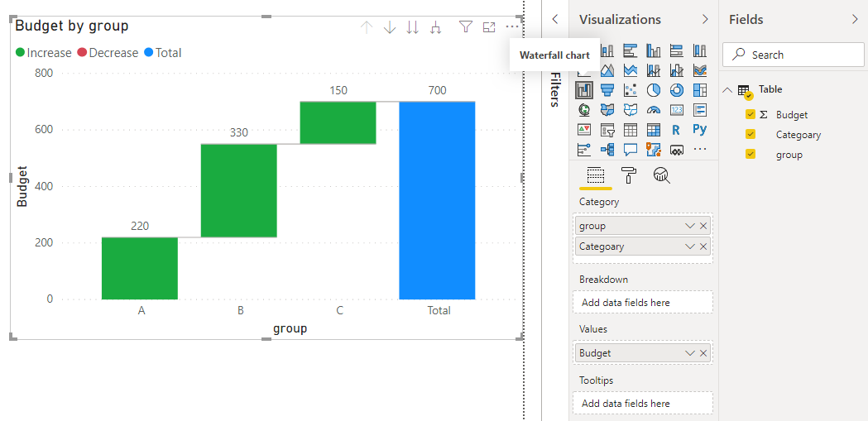Collapse the Fields pane chevron
The image size is (868, 421).
[x=855, y=19]
